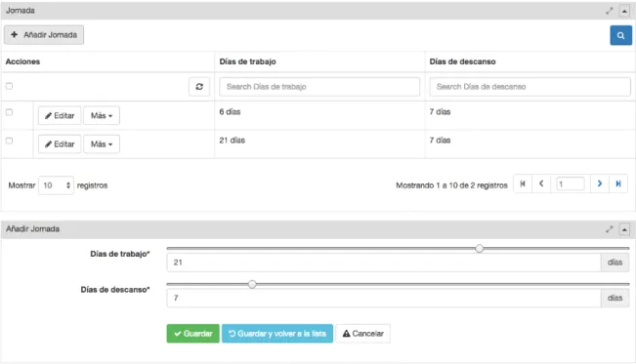Open Más dropdown for 21 días row
The width and height of the screenshot is (636, 364).
pos(102,143)
